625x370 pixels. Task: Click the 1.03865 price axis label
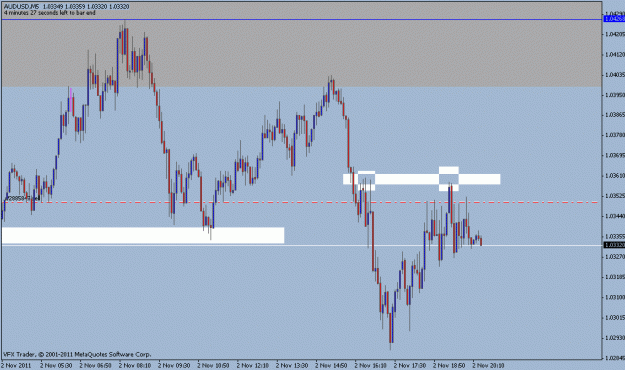pos(615,115)
